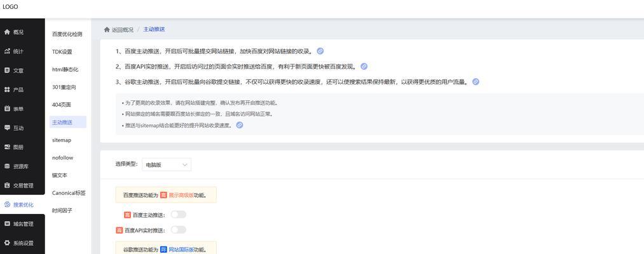
Task: Open 锚文本 submenu item
Action: (60, 175)
